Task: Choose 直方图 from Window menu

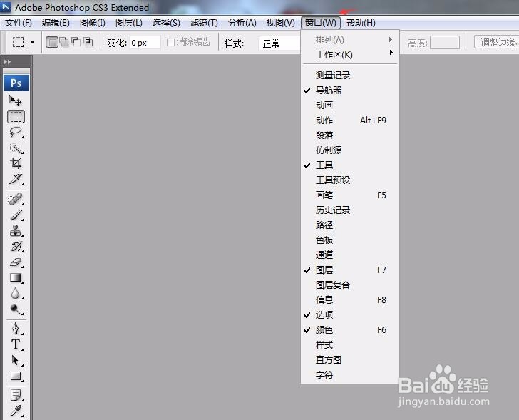Action: coord(350,360)
